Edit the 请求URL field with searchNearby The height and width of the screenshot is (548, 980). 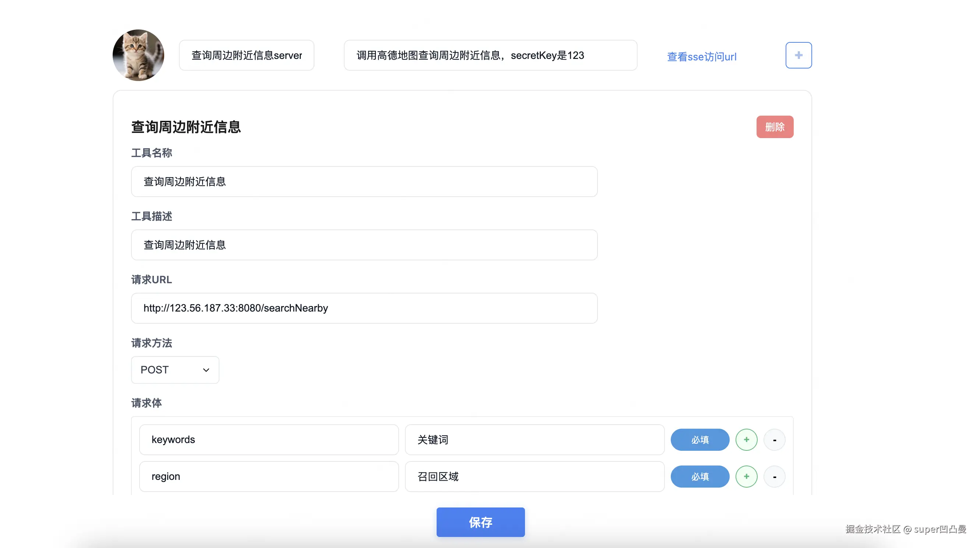pyautogui.click(x=364, y=308)
